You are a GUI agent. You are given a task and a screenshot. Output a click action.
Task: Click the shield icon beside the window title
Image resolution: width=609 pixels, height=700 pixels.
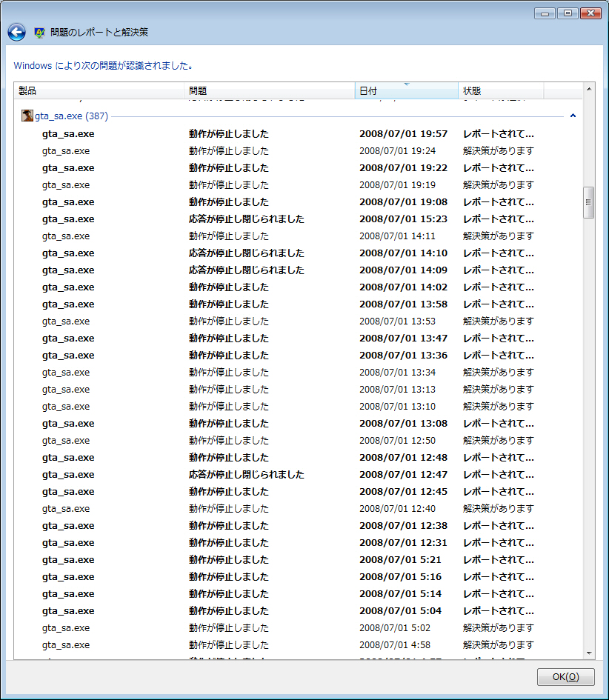click(x=40, y=33)
